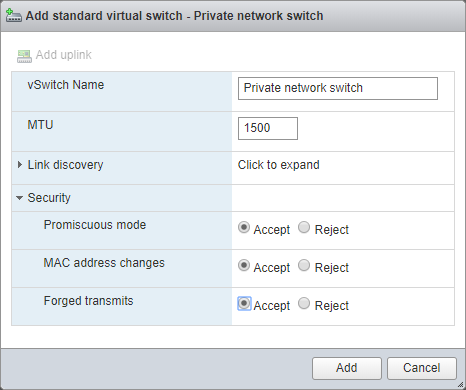
Task: Click the Add button
Action: tap(347, 368)
